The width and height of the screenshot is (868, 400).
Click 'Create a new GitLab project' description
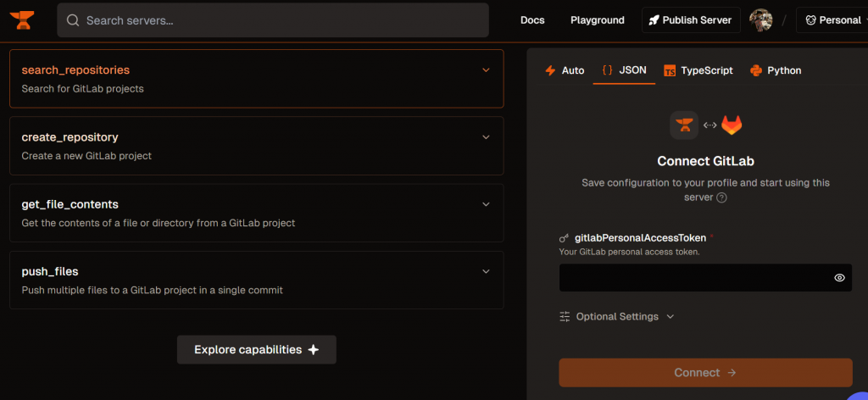pyautogui.click(x=86, y=156)
